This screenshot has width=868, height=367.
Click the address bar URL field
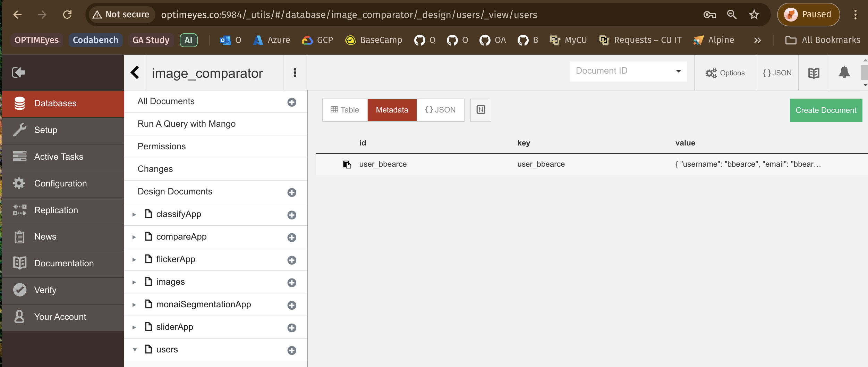tap(349, 15)
